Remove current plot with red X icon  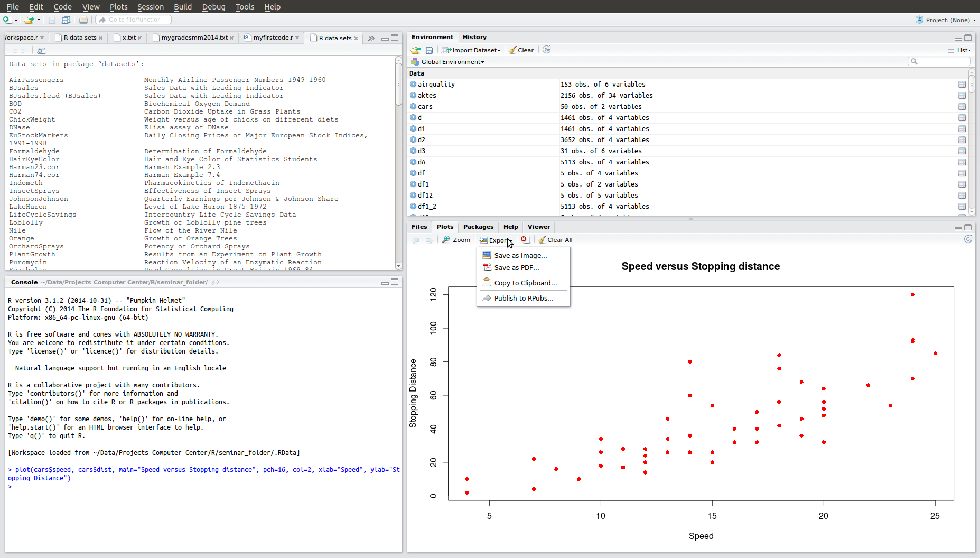click(x=524, y=240)
